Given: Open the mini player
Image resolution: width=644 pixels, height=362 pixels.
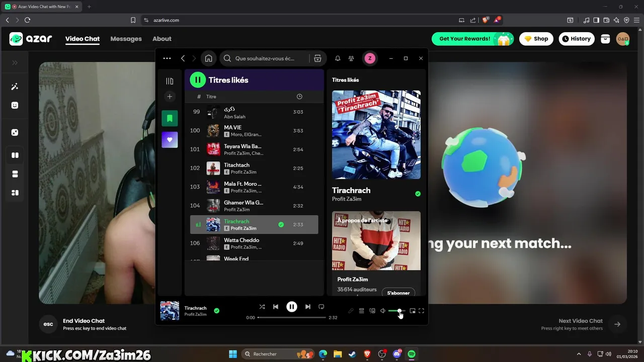Looking at the screenshot, I should (413, 311).
